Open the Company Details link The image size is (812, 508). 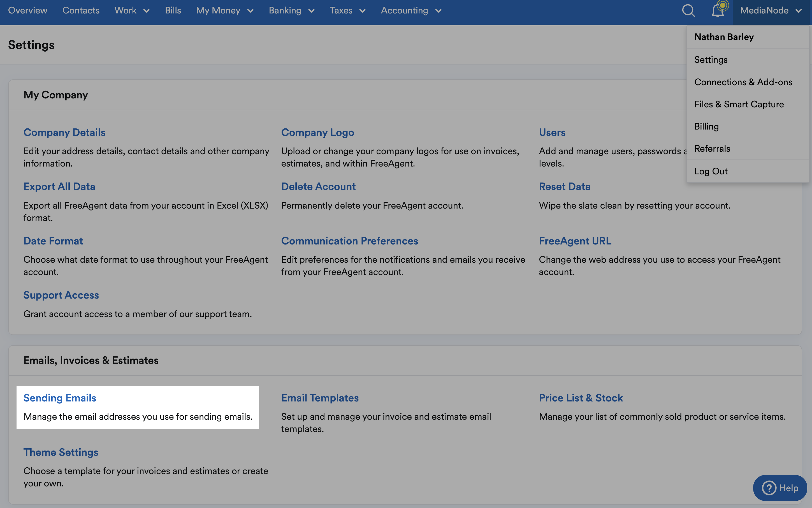64,132
